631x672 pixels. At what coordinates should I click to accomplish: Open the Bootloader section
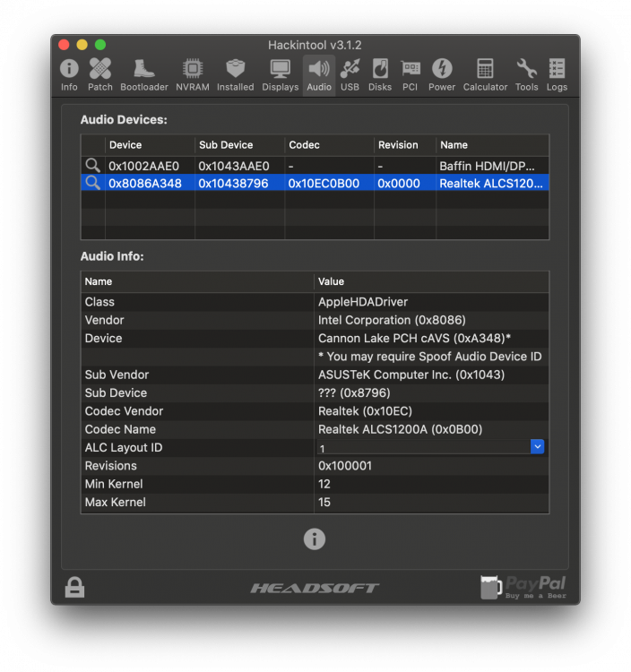pos(144,75)
